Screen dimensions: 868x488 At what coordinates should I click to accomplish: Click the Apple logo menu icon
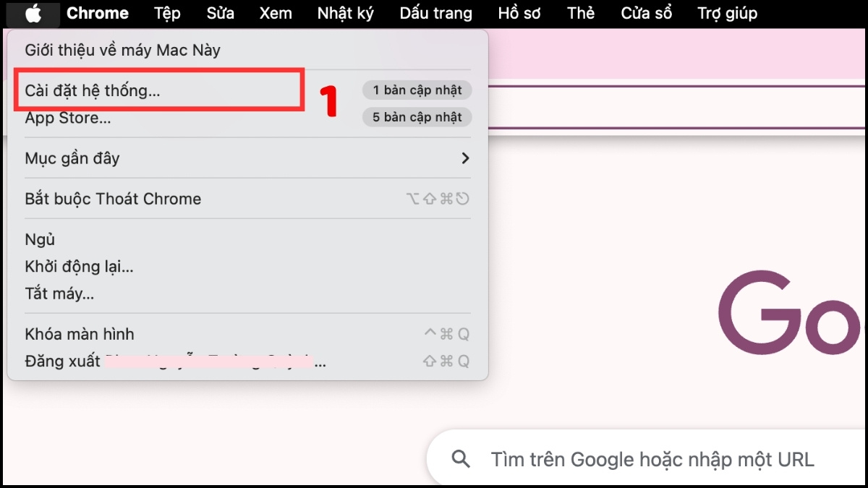33,13
